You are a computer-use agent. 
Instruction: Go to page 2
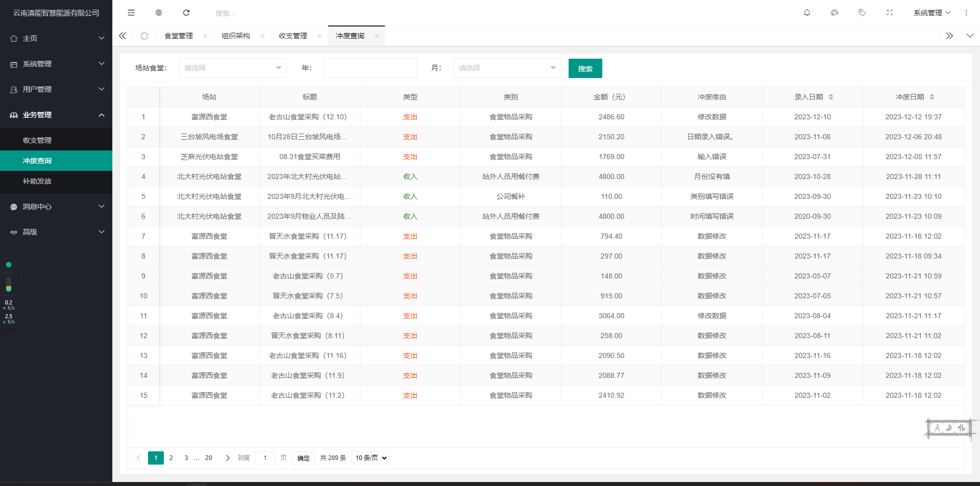171,458
